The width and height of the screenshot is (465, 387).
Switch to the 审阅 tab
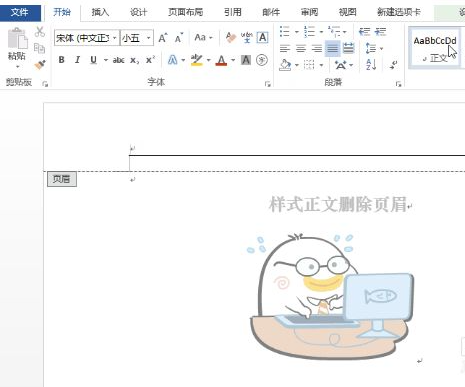coord(309,12)
